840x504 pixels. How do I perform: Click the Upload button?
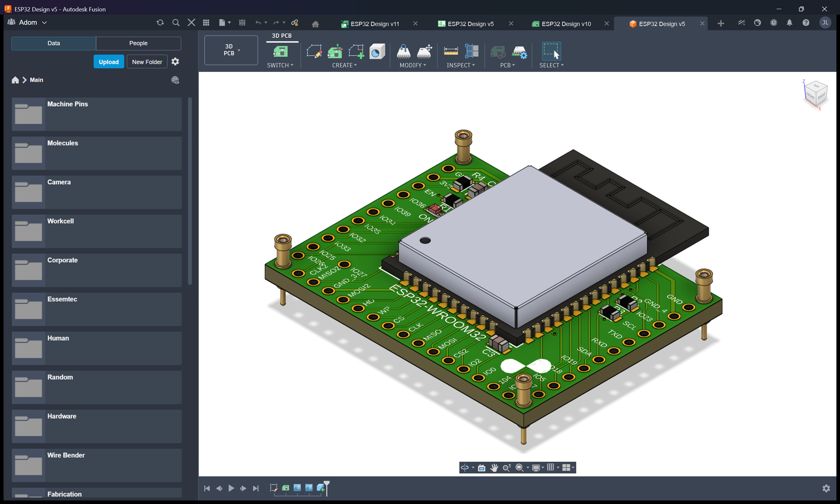coord(109,62)
